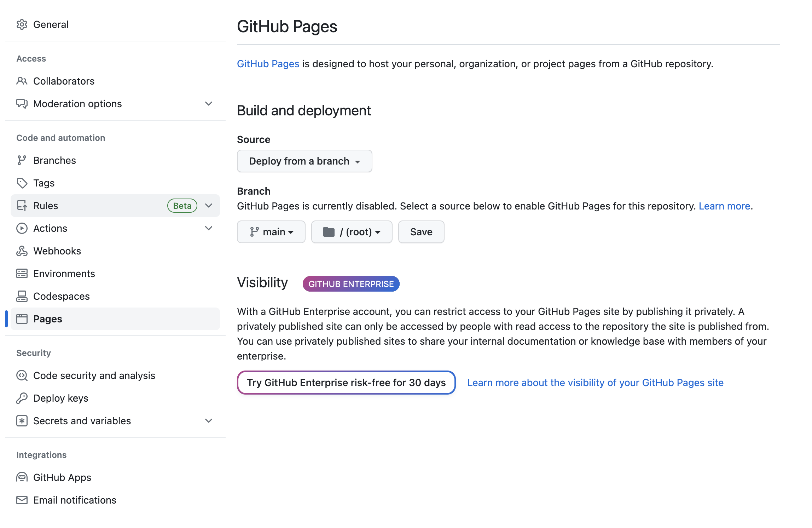Image resolution: width=812 pixels, height=528 pixels.
Task: Open the / (root) folder dropdown
Action: (352, 232)
